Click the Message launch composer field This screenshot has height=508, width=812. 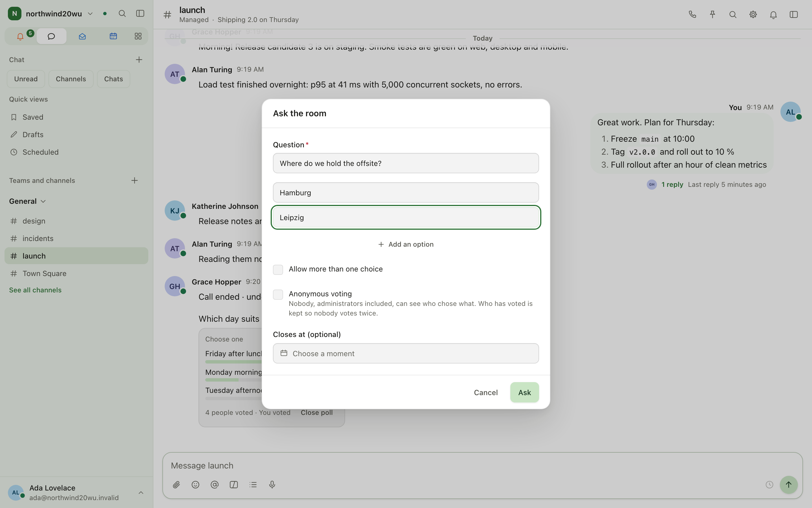tap(482, 465)
